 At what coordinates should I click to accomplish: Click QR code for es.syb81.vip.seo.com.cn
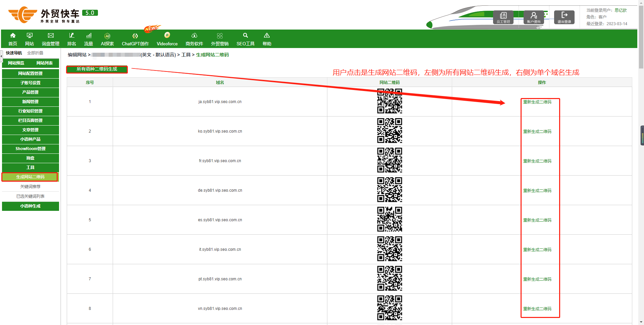pos(389,219)
